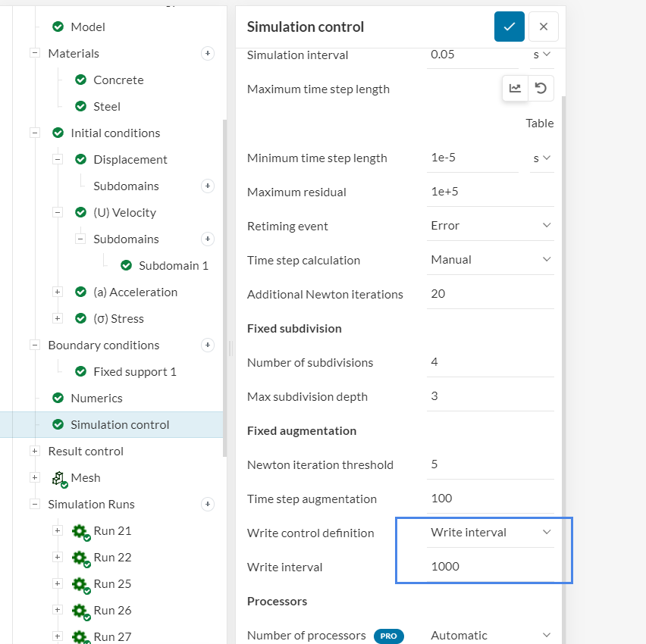Add a boundary condition with plus icon
This screenshot has width=646, height=644.
click(x=208, y=345)
